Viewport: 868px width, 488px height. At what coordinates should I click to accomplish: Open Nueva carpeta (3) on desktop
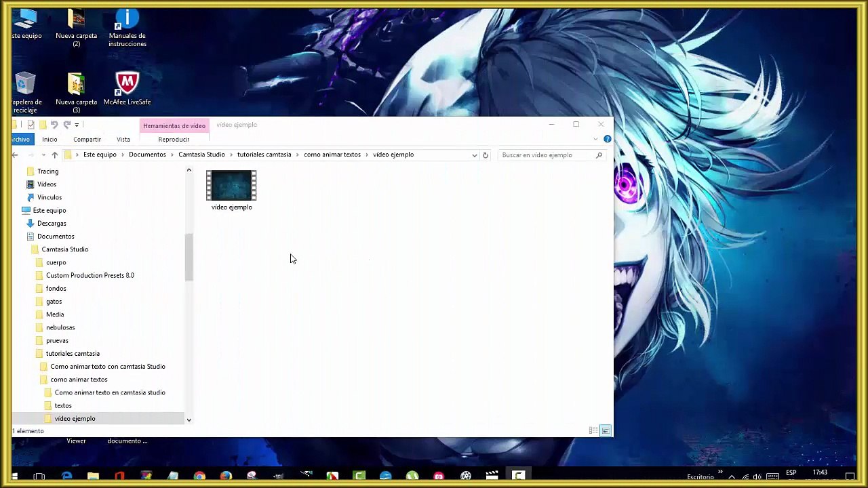click(76, 93)
